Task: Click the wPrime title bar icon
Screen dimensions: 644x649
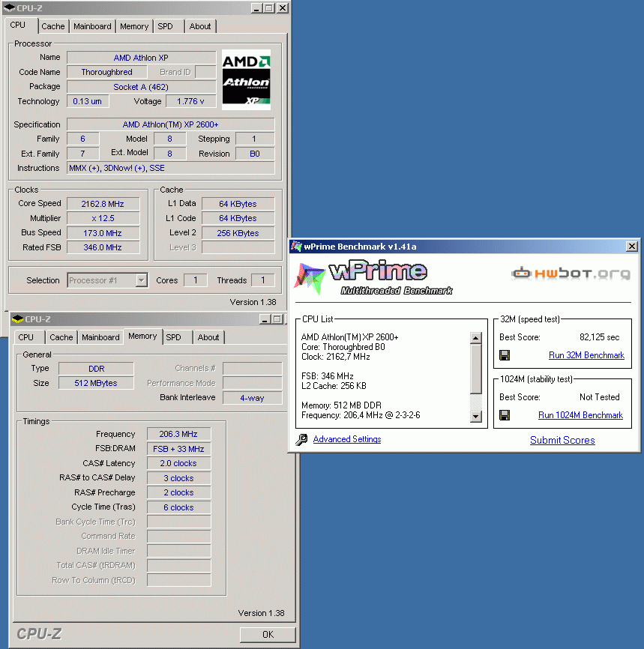Action: pos(296,247)
